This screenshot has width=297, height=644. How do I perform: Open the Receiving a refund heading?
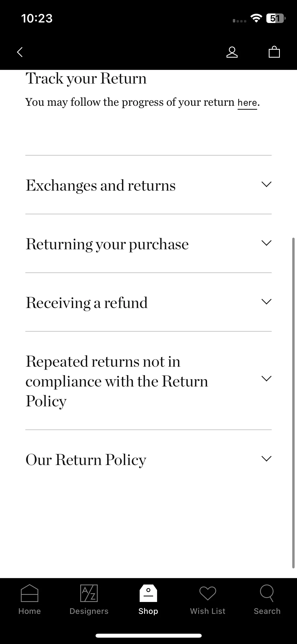coord(87,303)
